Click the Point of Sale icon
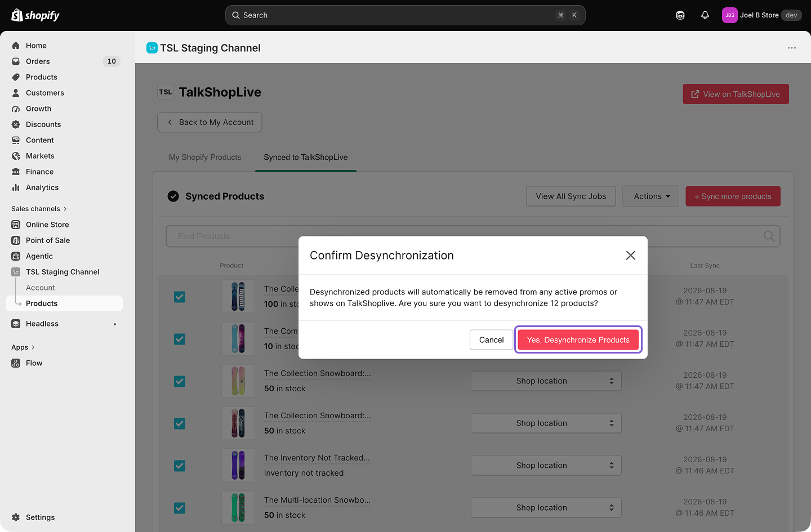Screen dimensions: 811x532 click(x=16, y=240)
